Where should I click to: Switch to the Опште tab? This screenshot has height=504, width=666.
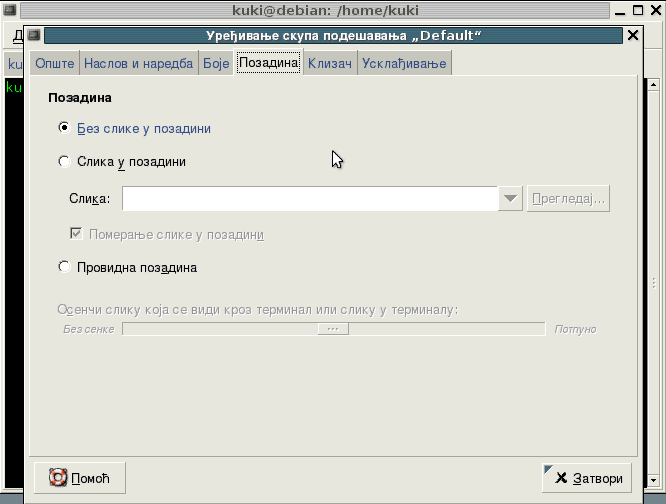55,63
